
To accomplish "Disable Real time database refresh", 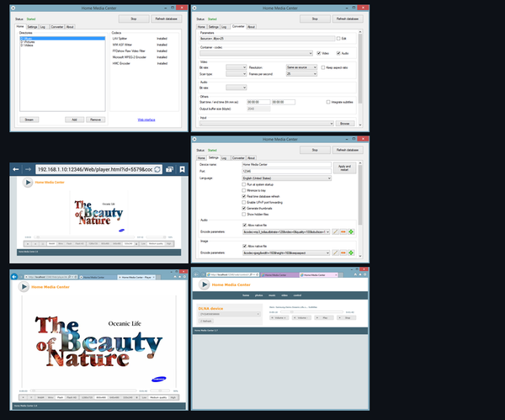I will click(x=244, y=196).
